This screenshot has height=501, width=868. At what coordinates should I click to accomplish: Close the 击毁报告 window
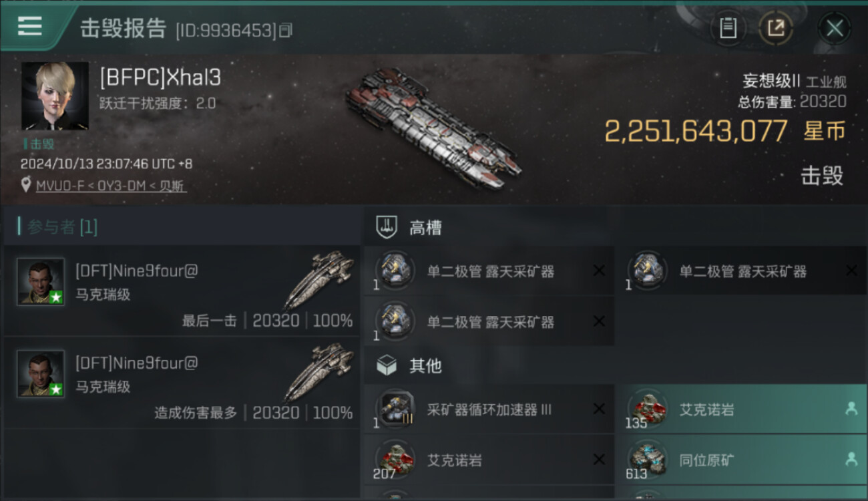coord(835,28)
